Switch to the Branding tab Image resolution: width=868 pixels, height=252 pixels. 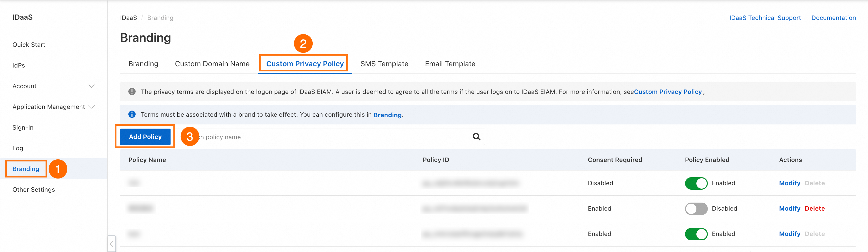[143, 64]
